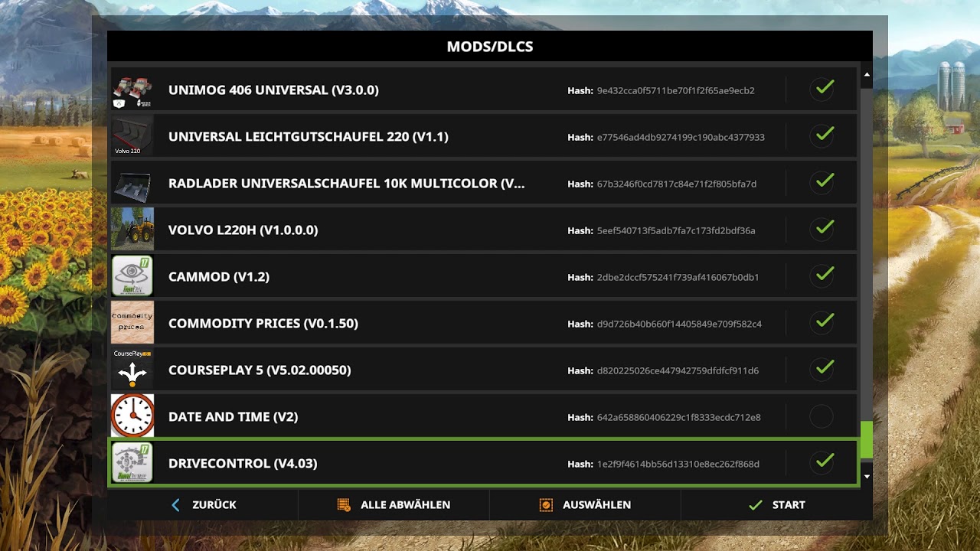This screenshot has width=980, height=551.
Task: Select the Date and Time (V2) title
Action: 234,417
